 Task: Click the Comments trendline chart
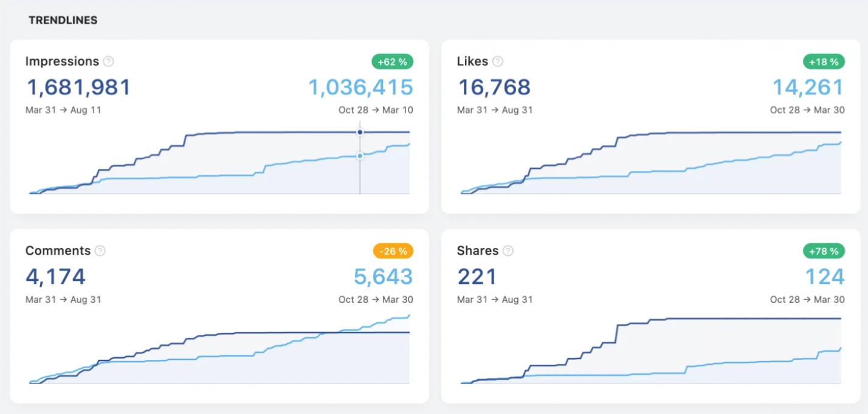point(219,349)
